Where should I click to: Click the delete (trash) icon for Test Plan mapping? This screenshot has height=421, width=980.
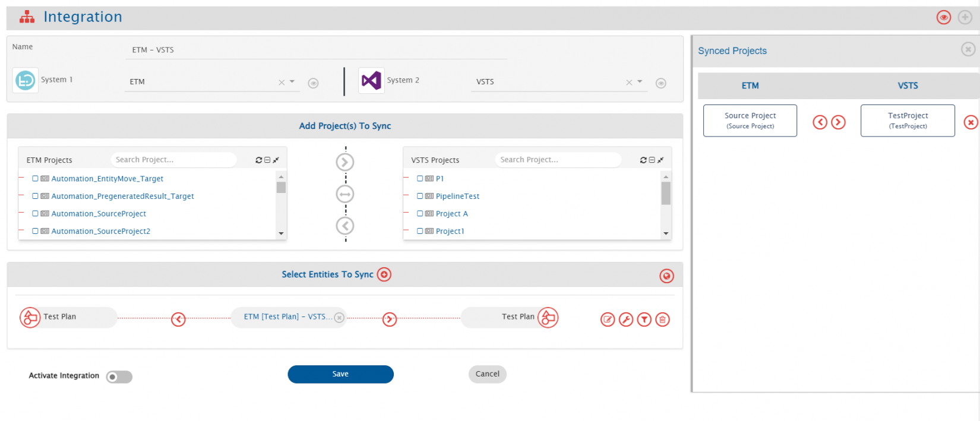pos(662,319)
